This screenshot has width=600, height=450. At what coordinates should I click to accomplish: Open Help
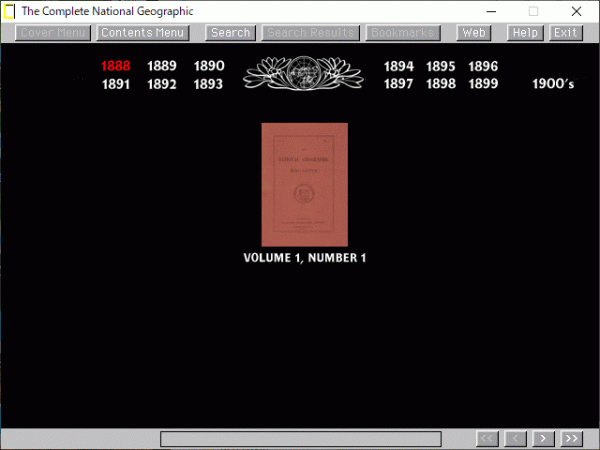point(525,33)
